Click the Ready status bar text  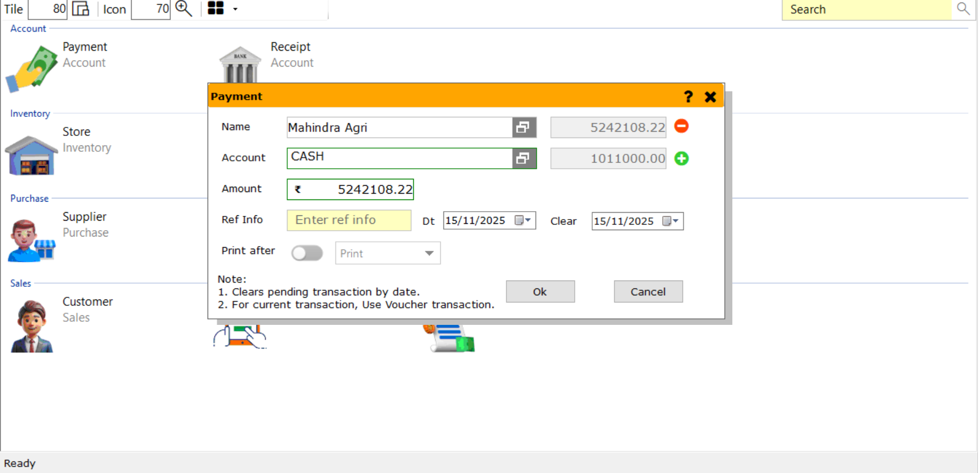point(20,463)
